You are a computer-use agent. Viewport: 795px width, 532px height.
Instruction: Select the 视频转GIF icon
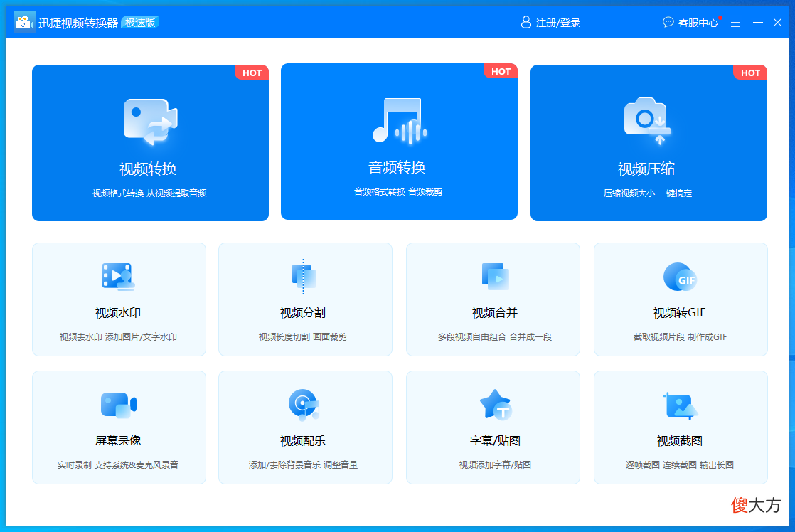(x=680, y=277)
